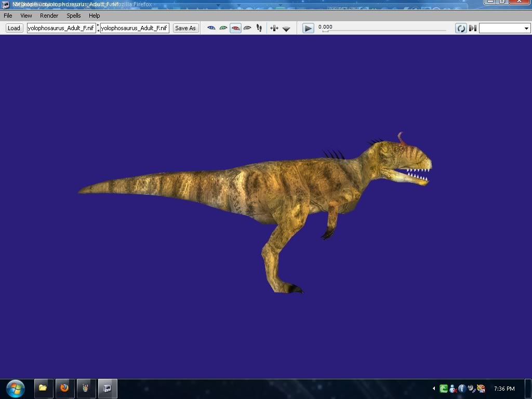Toggle the loop animation icon
532x399 pixels.
tap(461, 28)
